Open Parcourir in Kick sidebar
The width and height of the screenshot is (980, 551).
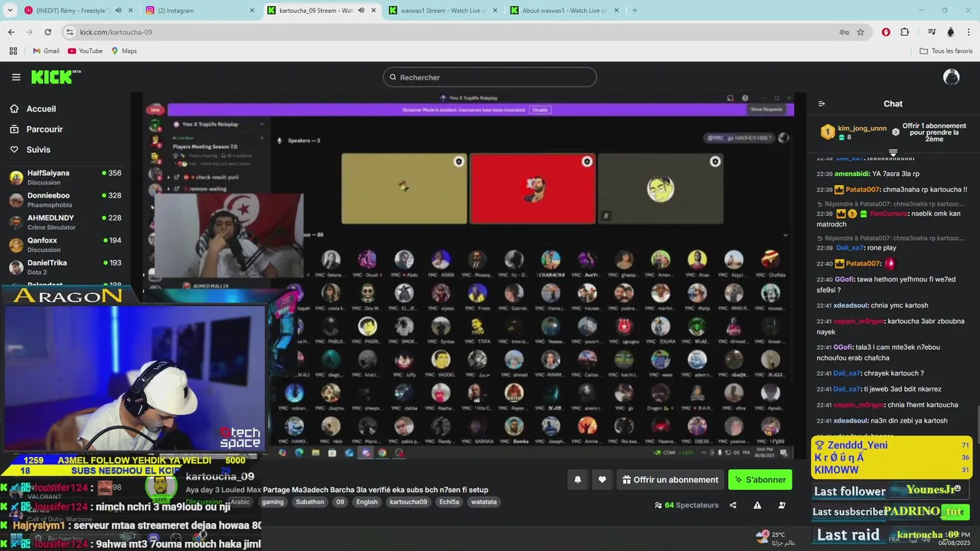coord(44,129)
